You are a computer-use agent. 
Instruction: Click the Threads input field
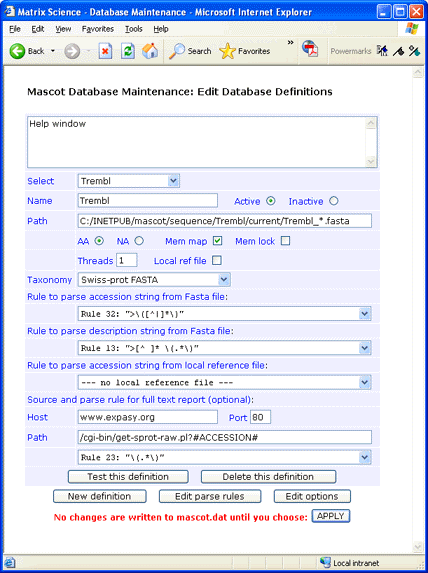click(126, 260)
